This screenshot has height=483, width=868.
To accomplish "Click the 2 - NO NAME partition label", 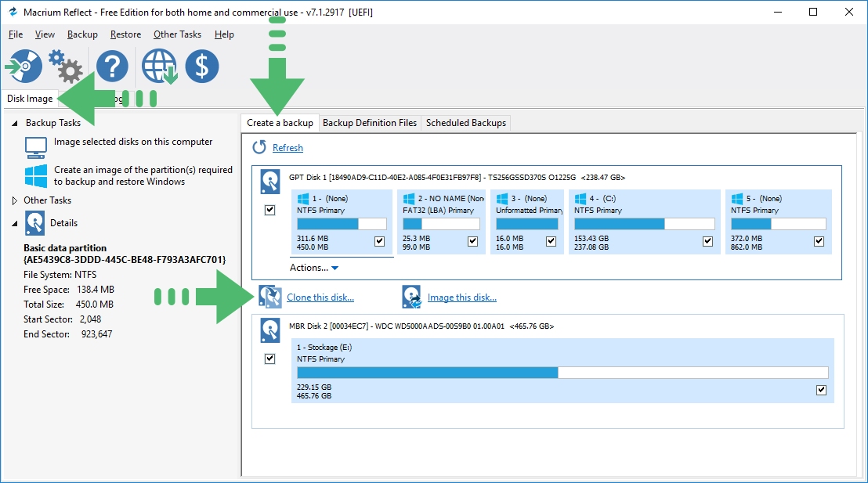I will pyautogui.click(x=450, y=199).
